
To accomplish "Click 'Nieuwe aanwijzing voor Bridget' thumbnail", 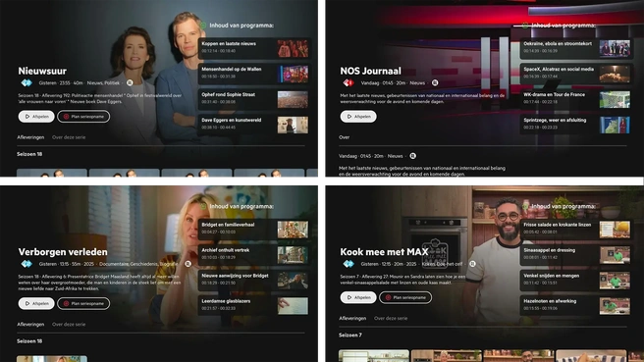I will click(293, 281).
